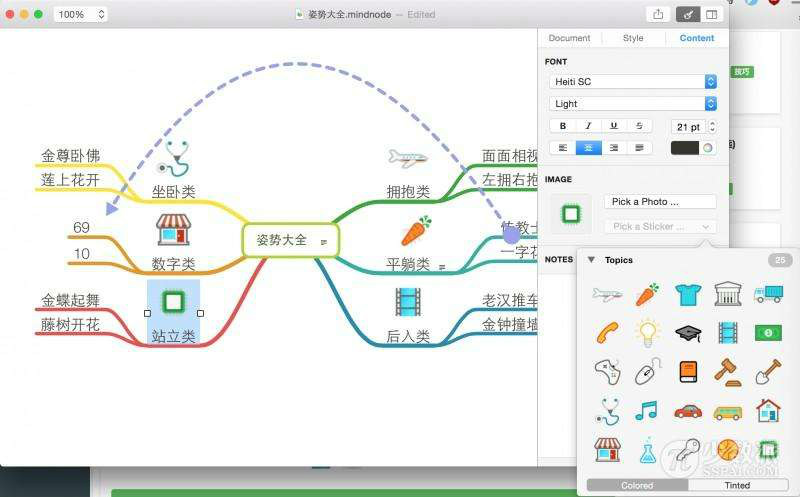The height and width of the screenshot is (497, 800).
Task: Click the Share button in the toolbar
Action: (658, 14)
